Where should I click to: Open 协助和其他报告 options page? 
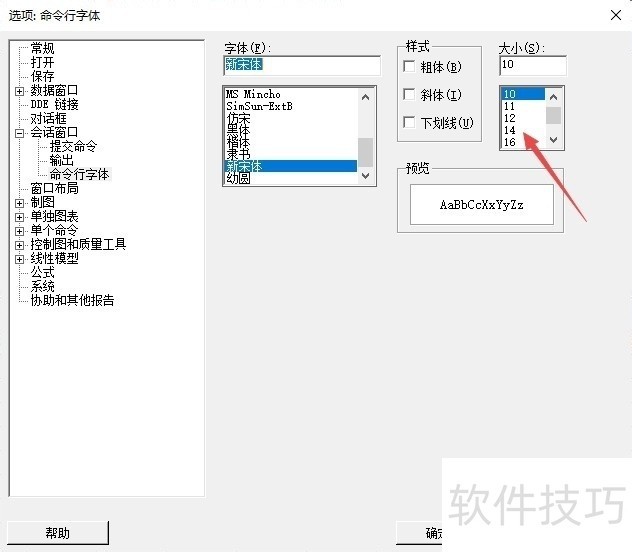point(73,300)
